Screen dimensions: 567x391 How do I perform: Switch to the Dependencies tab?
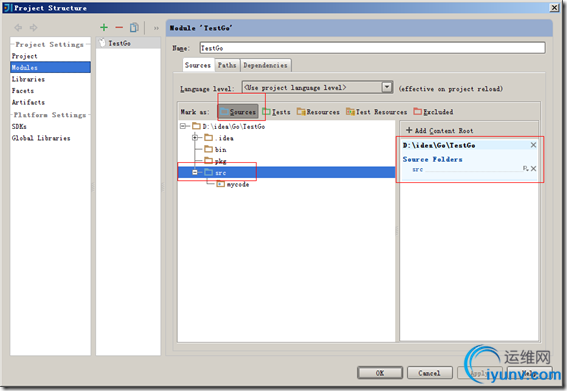click(x=265, y=65)
